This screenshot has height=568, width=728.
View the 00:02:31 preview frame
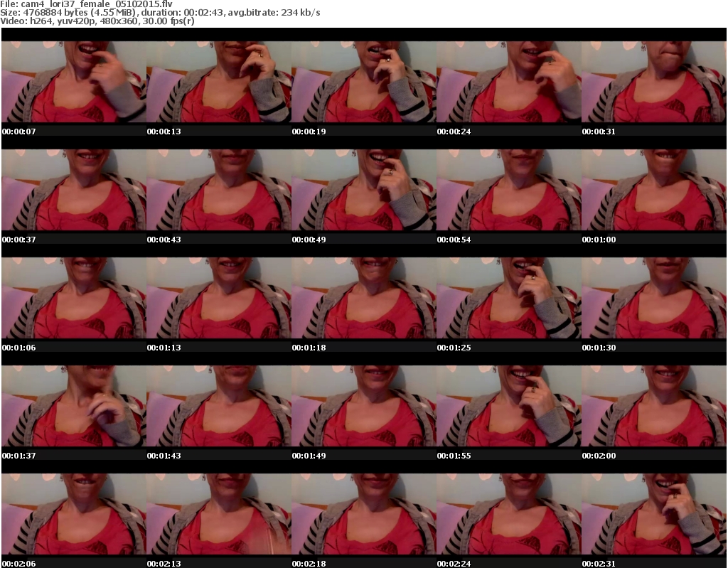(x=654, y=514)
